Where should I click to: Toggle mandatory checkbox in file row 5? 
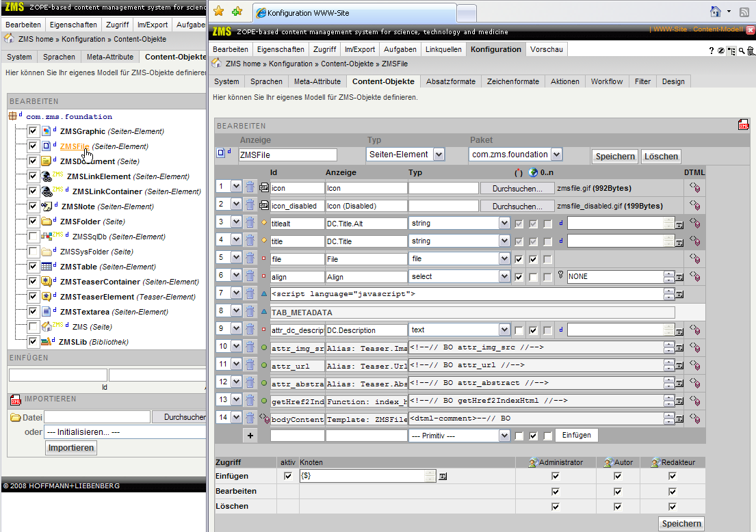[x=519, y=259]
